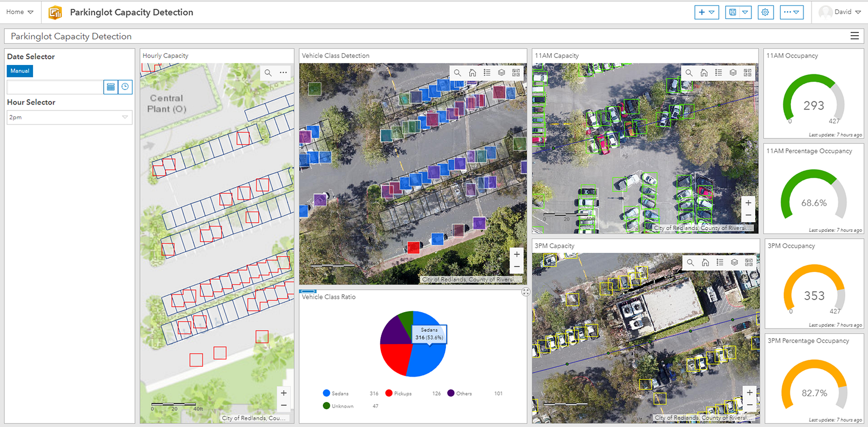Screen dimensions: 868x427
Task: Open basemap gallery in Vehicle Class Detection map
Action: pos(516,73)
